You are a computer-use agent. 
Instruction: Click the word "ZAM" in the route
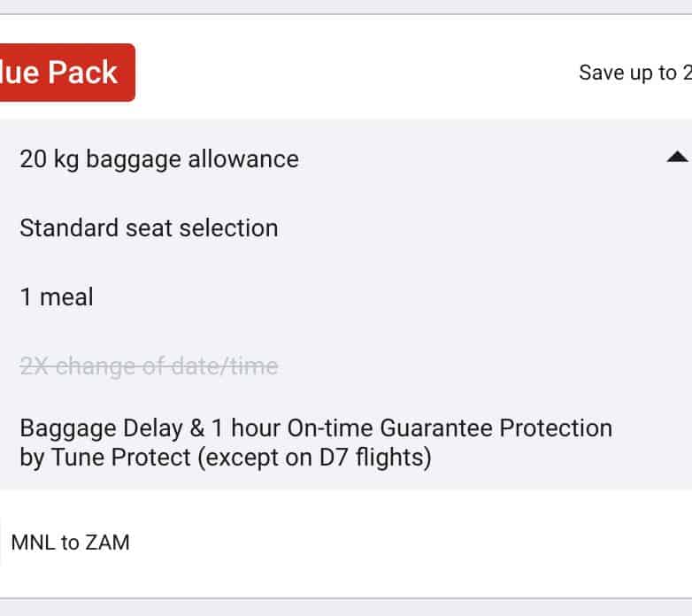click(108, 542)
